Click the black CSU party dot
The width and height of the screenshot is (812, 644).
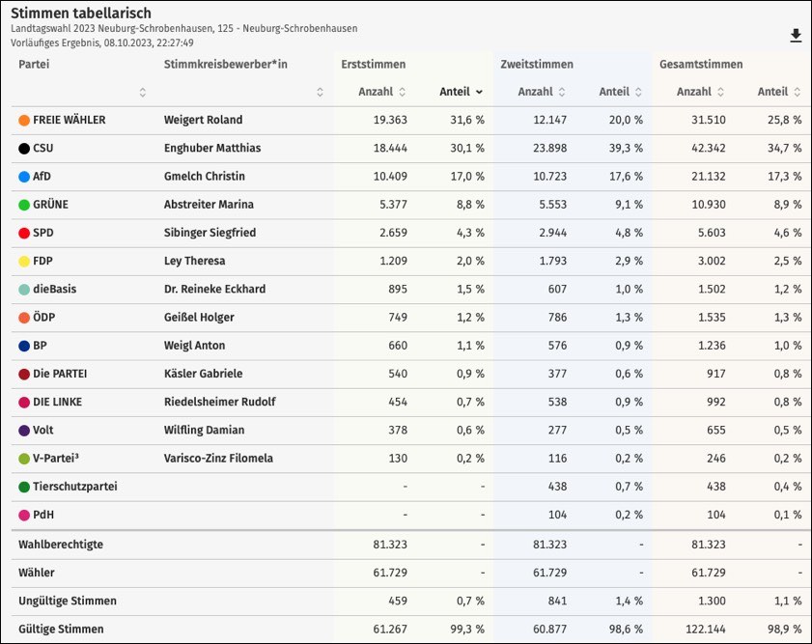(24, 149)
